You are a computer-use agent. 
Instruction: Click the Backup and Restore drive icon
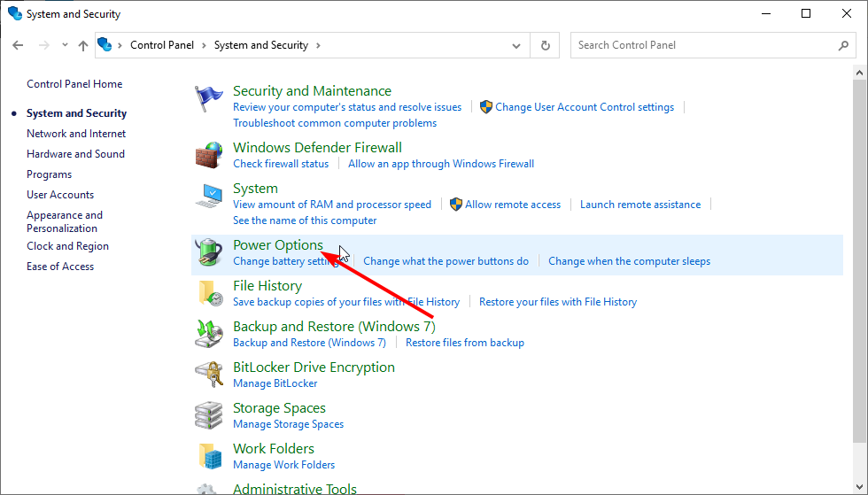coord(209,334)
